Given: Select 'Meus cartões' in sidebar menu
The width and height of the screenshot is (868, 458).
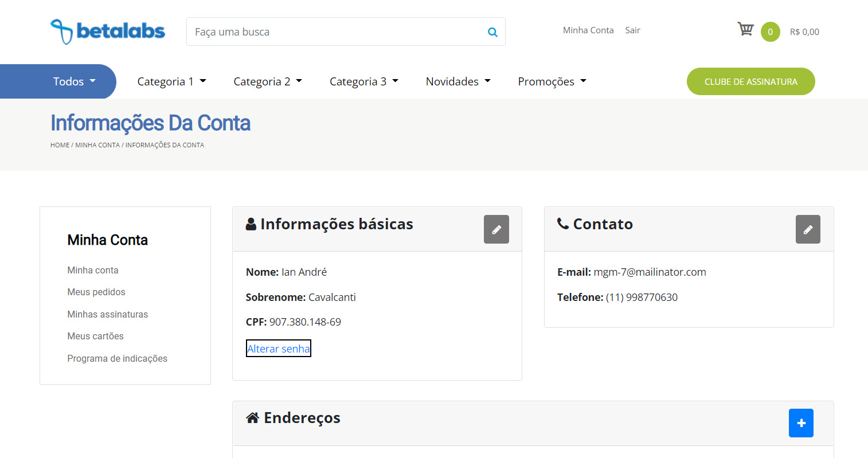Looking at the screenshot, I should [x=95, y=336].
